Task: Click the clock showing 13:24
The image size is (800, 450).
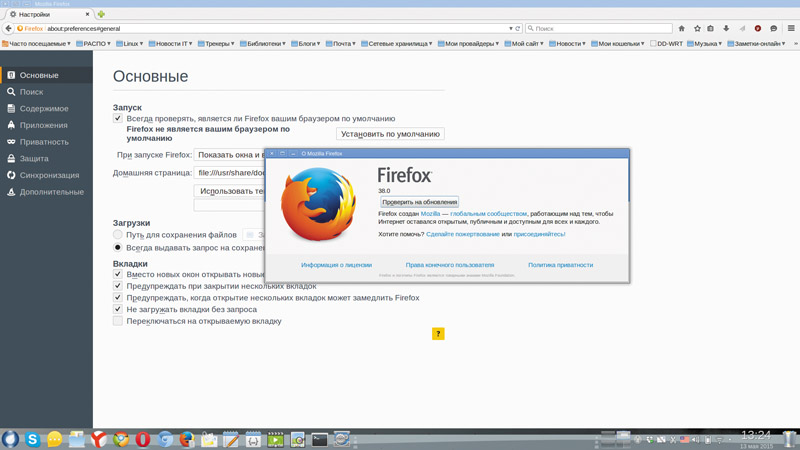Action: [x=756, y=435]
